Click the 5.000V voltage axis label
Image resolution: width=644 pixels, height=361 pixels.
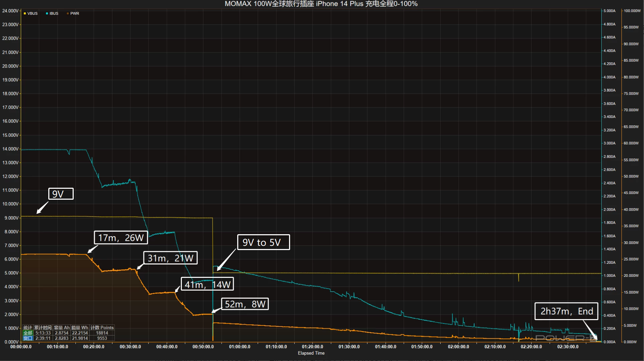click(x=11, y=273)
